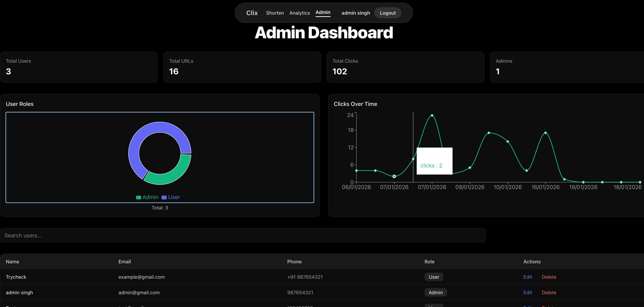The width and height of the screenshot is (644, 307).
Task: Click example@gmail.com email cell
Action: pyautogui.click(x=142, y=277)
